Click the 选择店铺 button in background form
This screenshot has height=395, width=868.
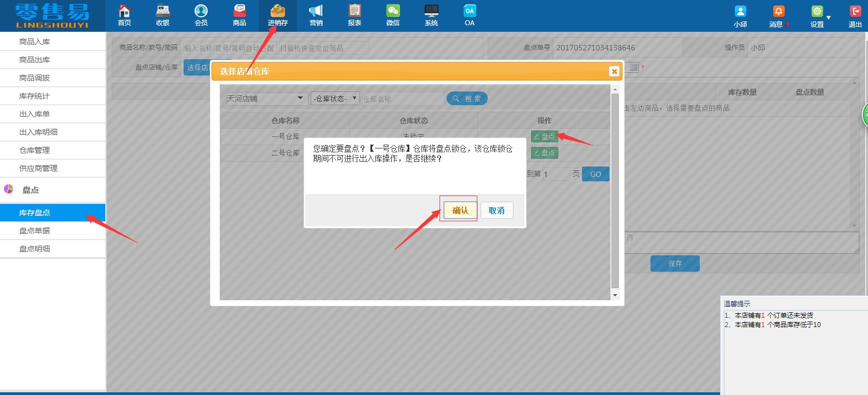pos(197,67)
